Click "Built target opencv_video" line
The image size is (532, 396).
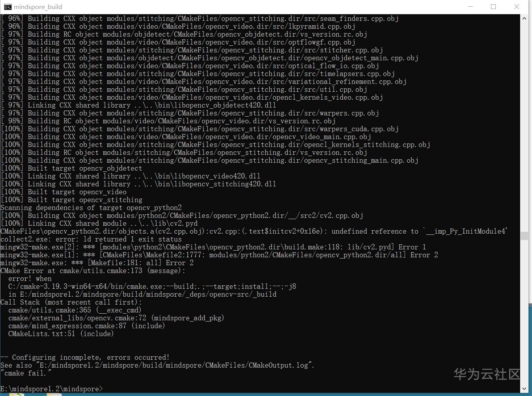63,192
